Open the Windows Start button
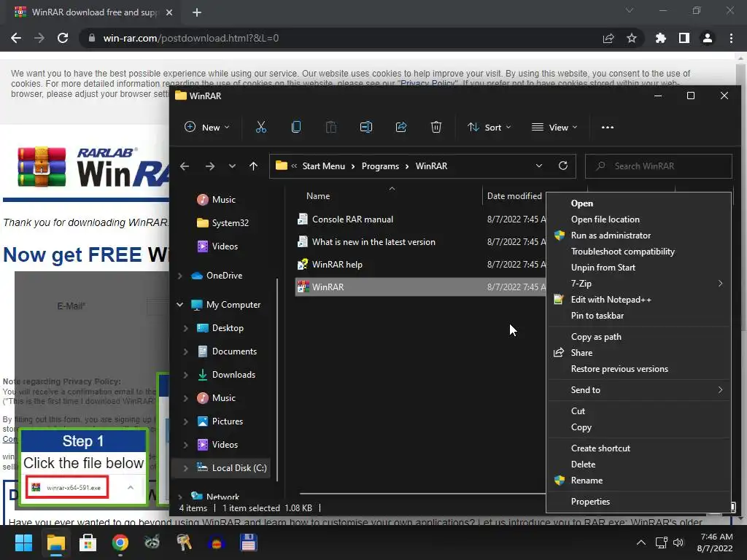This screenshot has height=560, width=747. tap(23, 542)
